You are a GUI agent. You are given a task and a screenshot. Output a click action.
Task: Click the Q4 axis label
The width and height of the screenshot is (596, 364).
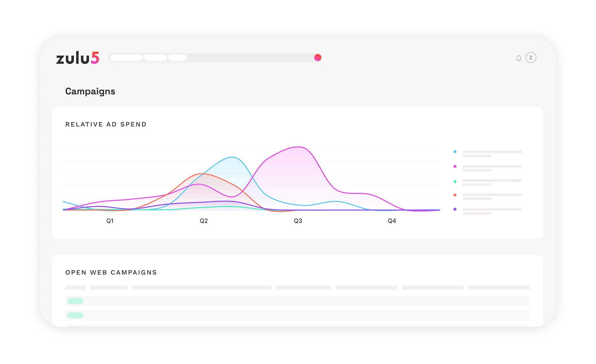[392, 221]
